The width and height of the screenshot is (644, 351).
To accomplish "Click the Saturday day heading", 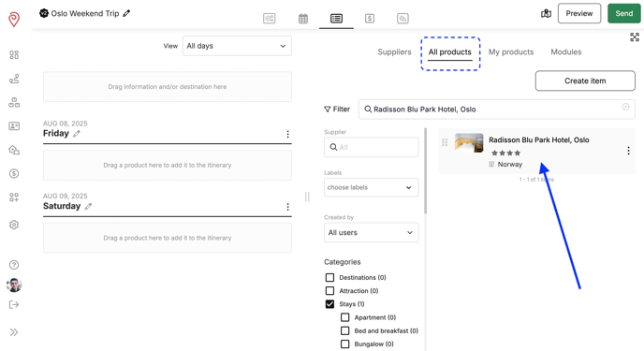I will [62, 206].
